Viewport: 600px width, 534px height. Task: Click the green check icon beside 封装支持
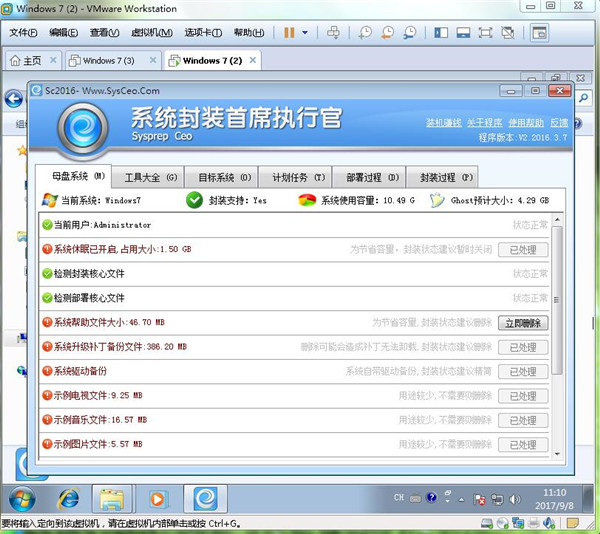point(194,200)
